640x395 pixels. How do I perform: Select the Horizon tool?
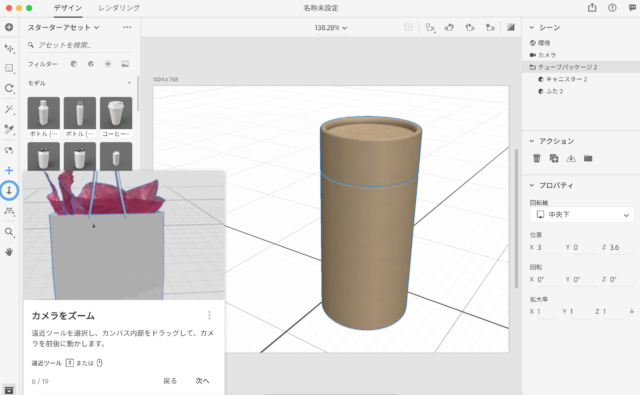[x=9, y=211]
